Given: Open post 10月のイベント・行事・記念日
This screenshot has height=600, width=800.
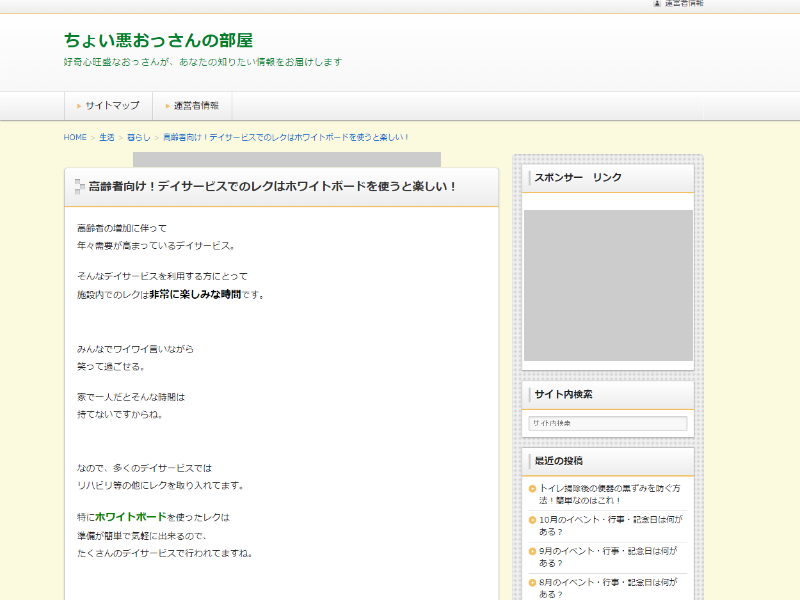Looking at the screenshot, I should 611,526.
